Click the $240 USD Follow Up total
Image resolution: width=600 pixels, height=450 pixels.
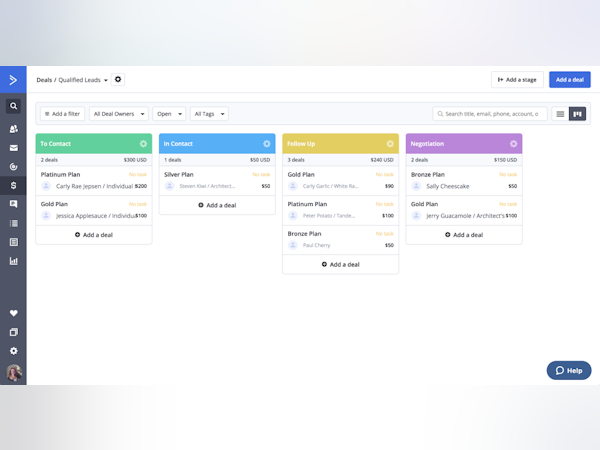[x=382, y=160]
